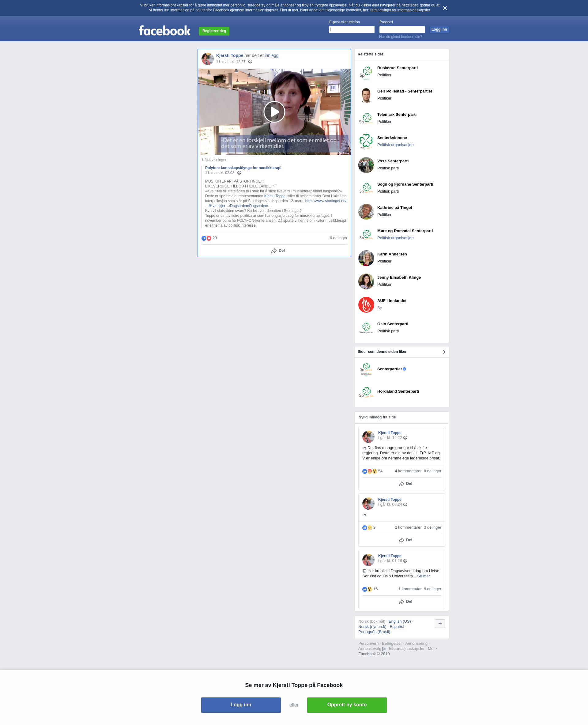Click the green Registrer deg button
The width and height of the screenshot is (588, 725).
[x=214, y=31]
